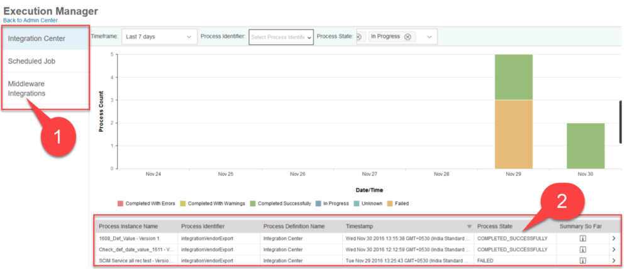Open summary info icon for Check_def_date_value row
Viewport: 644px width, 269px height.
click(x=582, y=250)
